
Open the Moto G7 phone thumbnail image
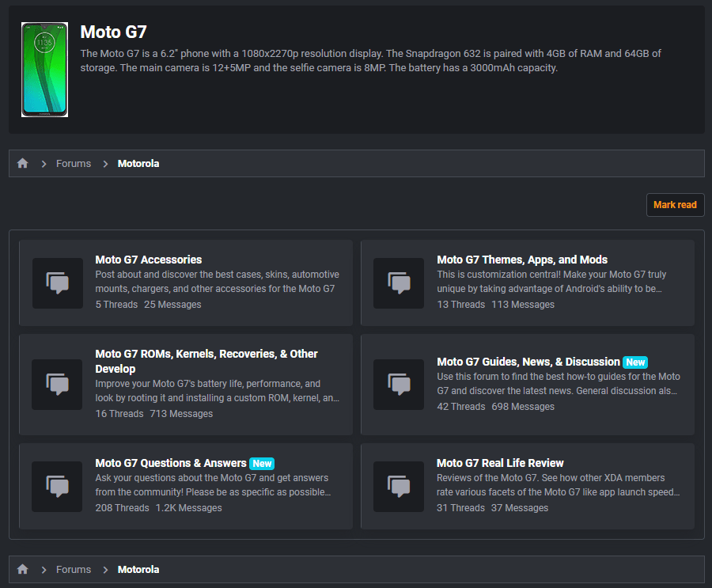click(x=44, y=70)
